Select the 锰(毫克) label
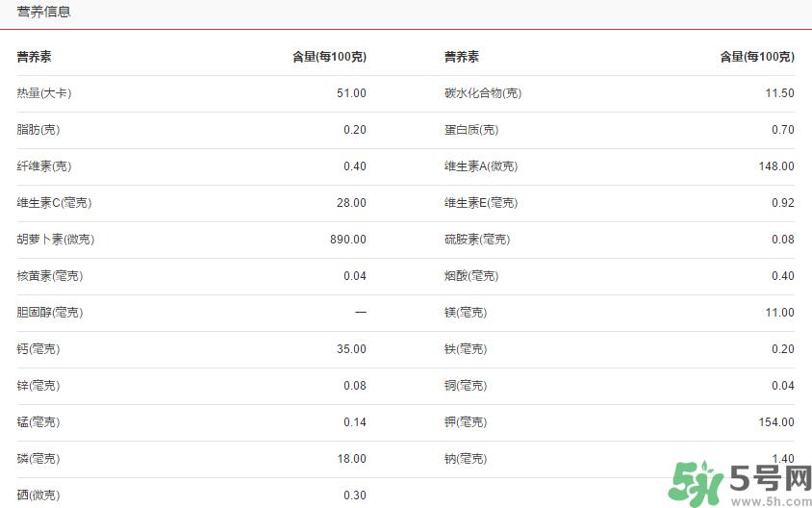812x508 pixels. (38, 422)
